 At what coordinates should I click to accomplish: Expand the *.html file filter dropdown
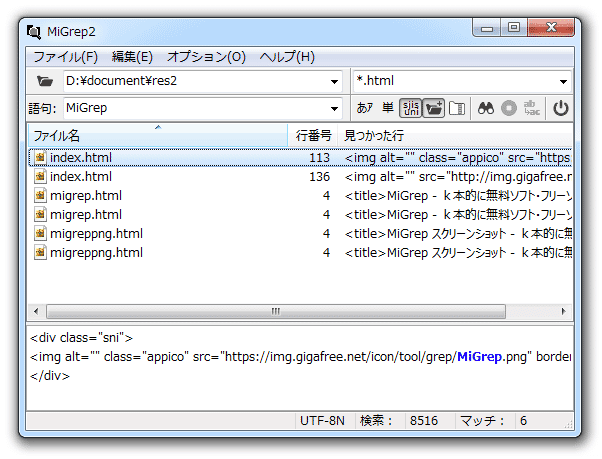click(x=563, y=81)
